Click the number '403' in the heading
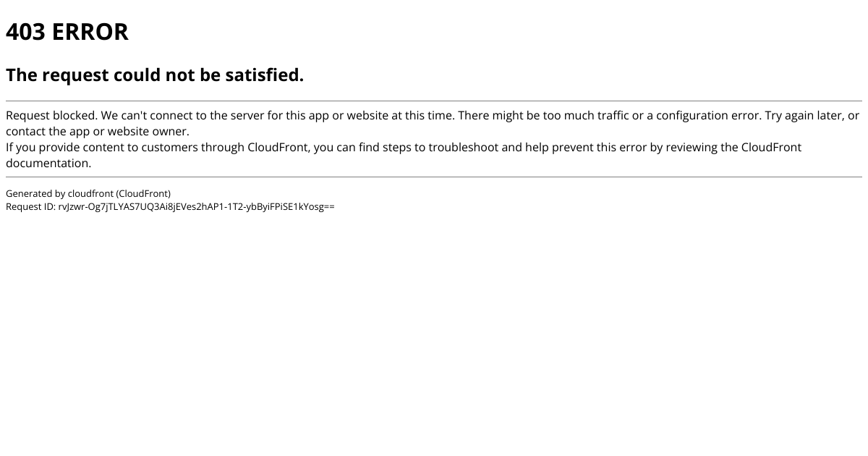Image resolution: width=868 pixels, height=456 pixels. click(x=26, y=32)
